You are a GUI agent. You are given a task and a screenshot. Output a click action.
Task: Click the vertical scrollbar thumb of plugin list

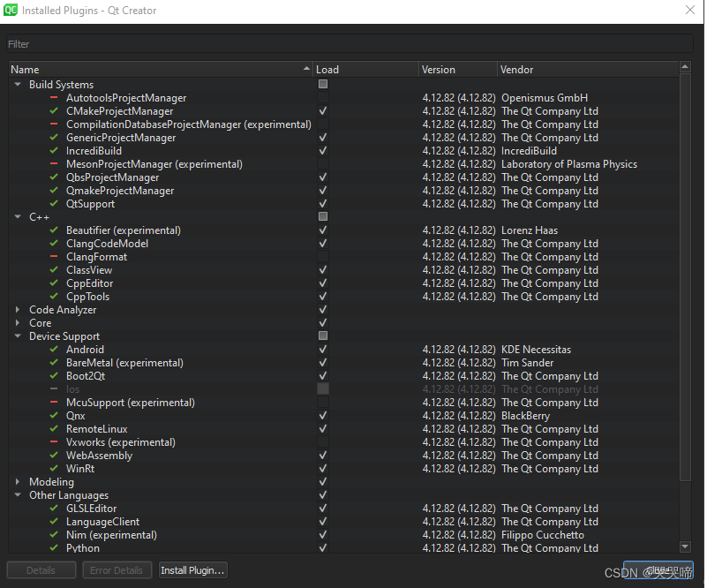click(685, 277)
